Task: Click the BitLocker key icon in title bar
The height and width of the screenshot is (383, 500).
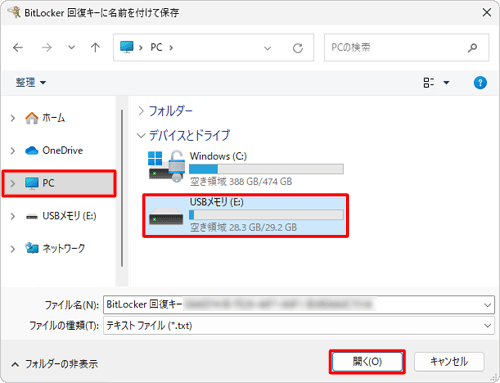Action: (14, 12)
